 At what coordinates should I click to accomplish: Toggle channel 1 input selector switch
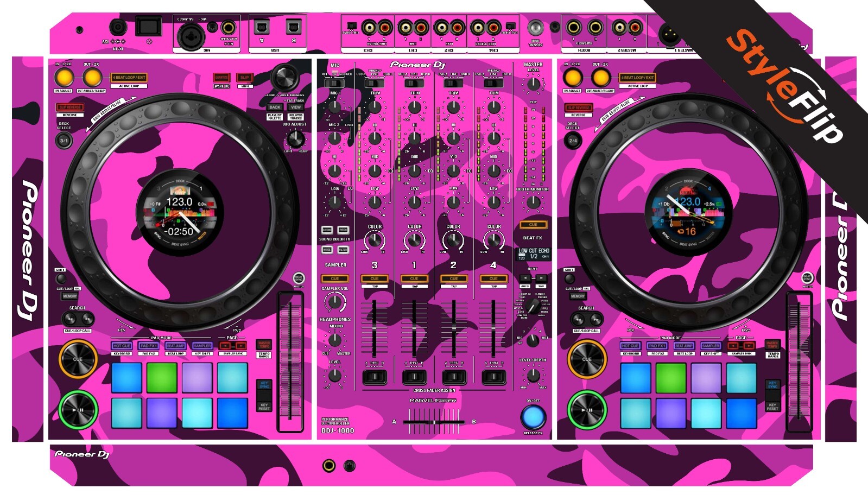[x=414, y=83]
